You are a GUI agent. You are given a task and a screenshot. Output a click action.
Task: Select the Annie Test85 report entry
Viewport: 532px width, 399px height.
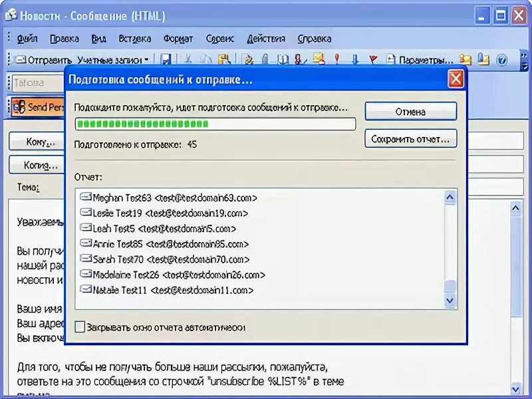tap(164, 244)
